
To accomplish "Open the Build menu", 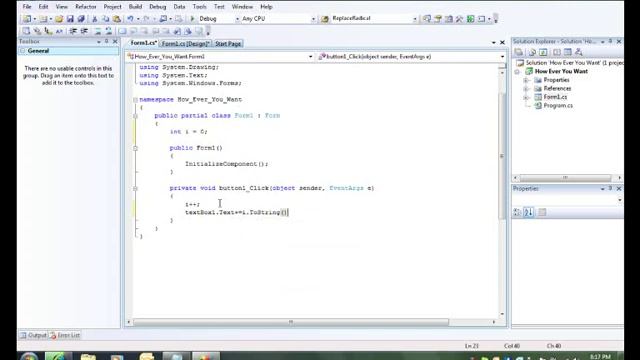I will (135, 7).
